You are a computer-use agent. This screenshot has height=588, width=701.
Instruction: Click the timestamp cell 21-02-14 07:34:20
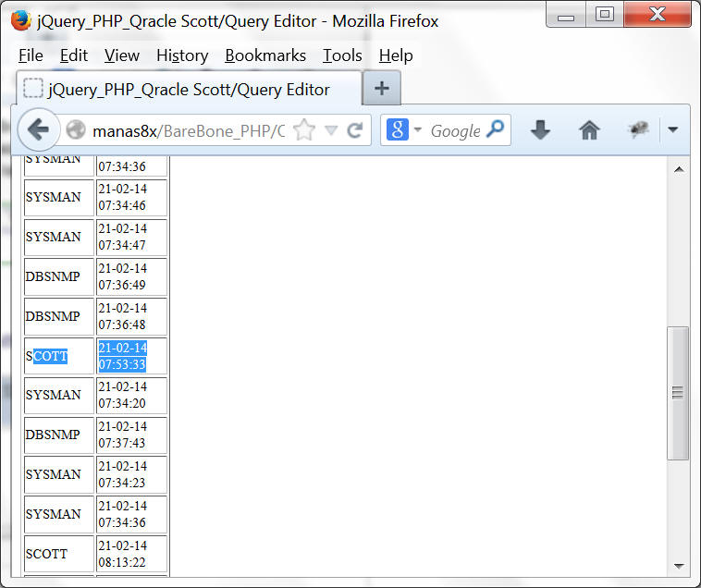[132, 396]
